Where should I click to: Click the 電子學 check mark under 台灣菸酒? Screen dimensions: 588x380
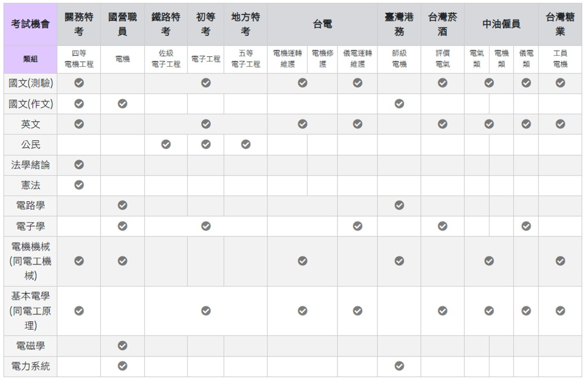(x=442, y=226)
